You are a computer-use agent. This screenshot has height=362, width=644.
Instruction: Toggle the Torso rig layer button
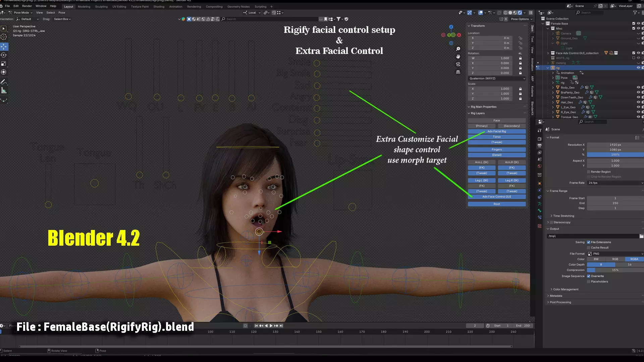pyautogui.click(x=497, y=137)
